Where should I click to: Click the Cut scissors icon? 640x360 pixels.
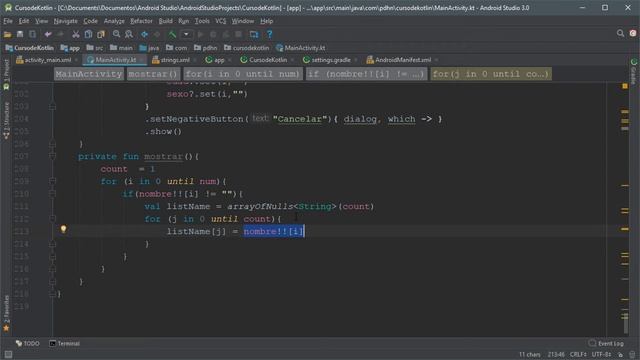tap(76, 34)
